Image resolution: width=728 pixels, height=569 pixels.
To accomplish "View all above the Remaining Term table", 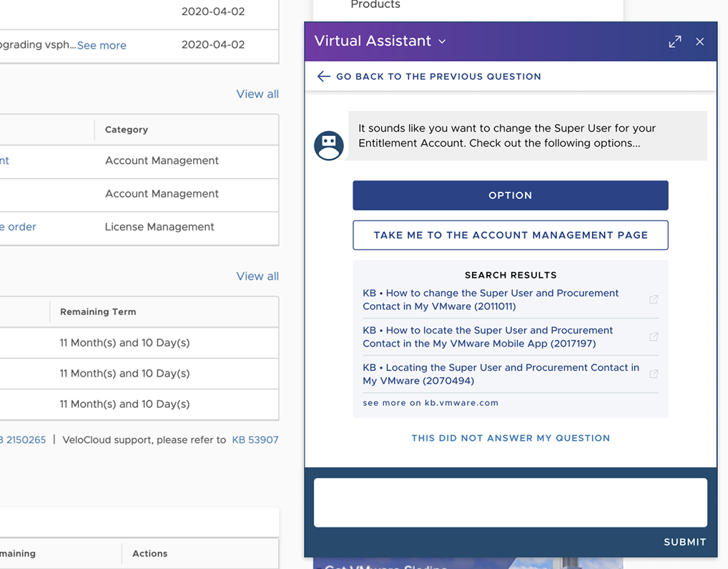I will [257, 276].
